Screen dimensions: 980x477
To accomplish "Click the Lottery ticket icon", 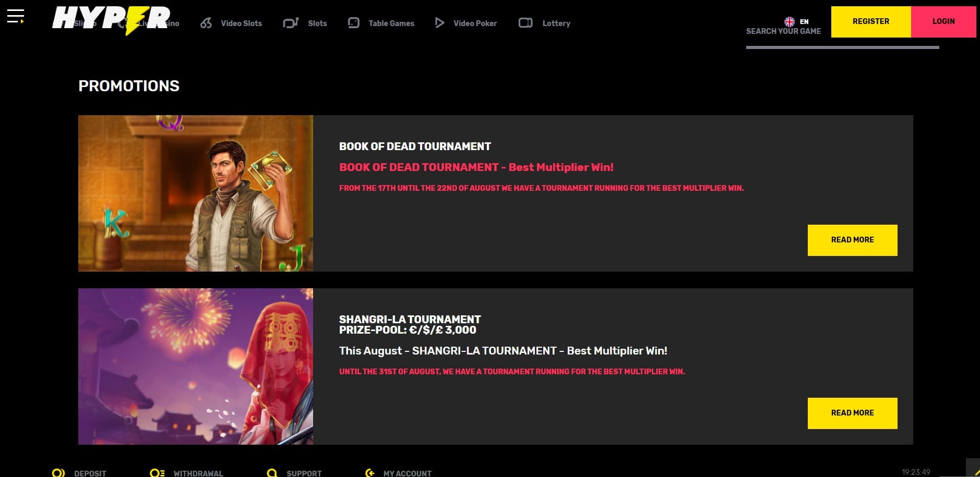I will (x=525, y=23).
